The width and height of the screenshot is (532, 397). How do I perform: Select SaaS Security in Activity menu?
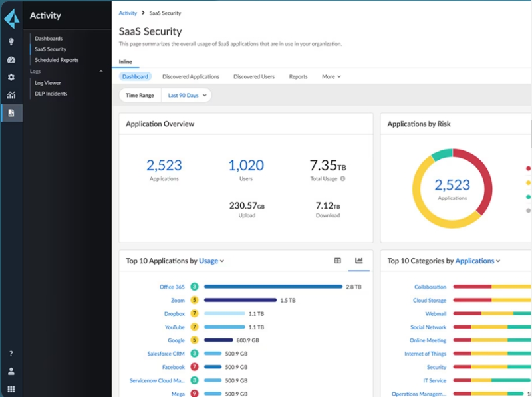51,49
